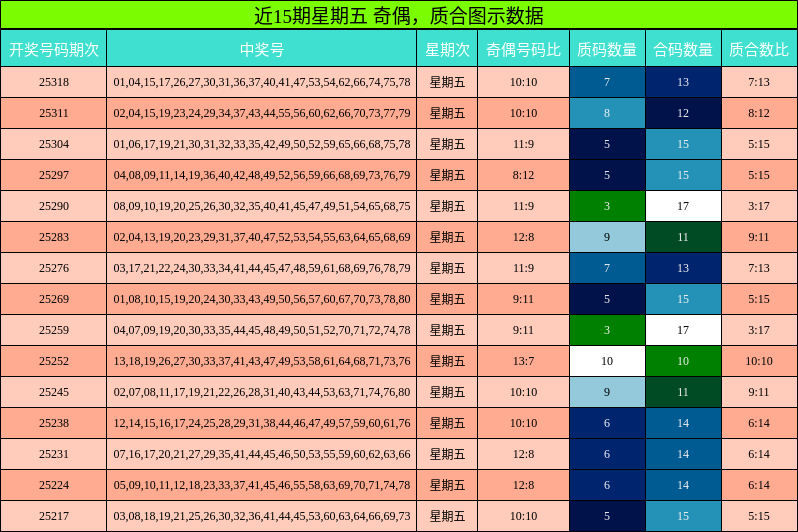Click winning numbers starting 02,04,15,19,23
Image resolution: width=798 pixels, height=532 pixels.
(262, 114)
